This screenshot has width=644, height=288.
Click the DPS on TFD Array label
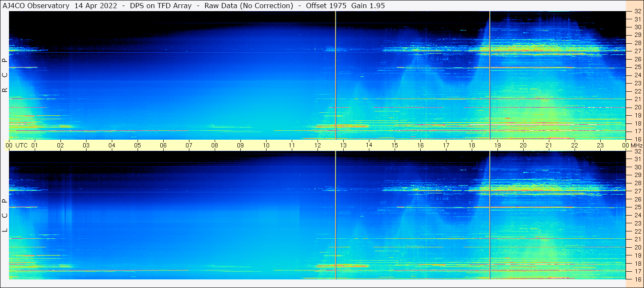pyautogui.click(x=161, y=6)
